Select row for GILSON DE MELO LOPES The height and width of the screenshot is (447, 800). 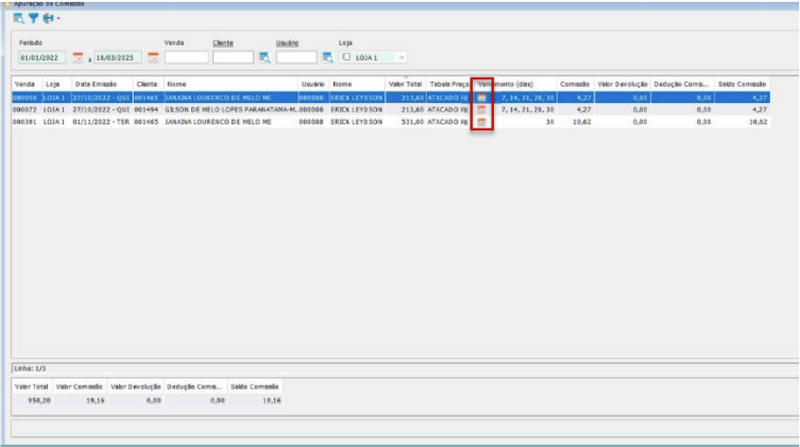(230, 110)
